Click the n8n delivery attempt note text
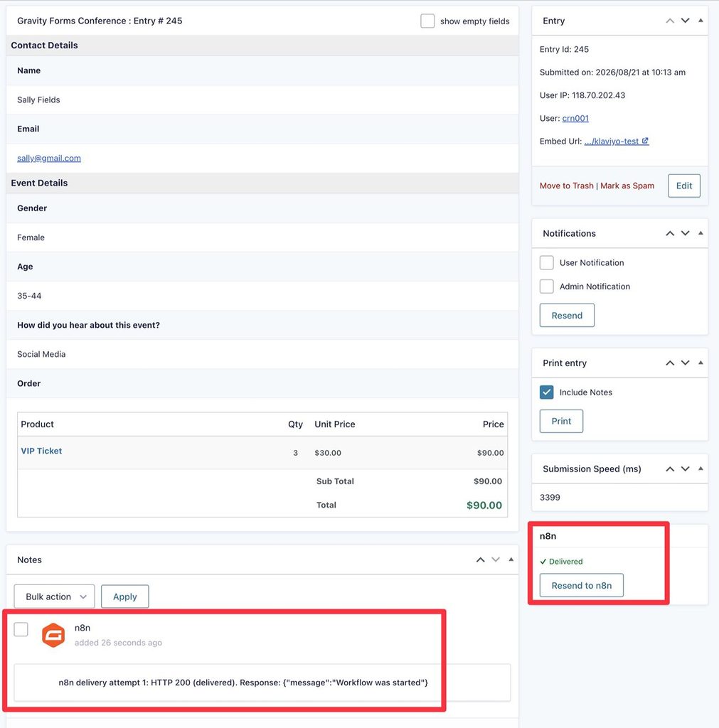Viewport: 719px width, 728px height. (243, 682)
